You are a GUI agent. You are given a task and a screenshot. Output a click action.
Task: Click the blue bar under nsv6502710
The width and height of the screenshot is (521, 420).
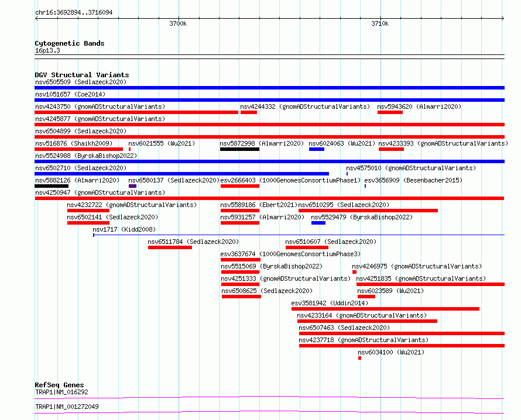[181, 174]
